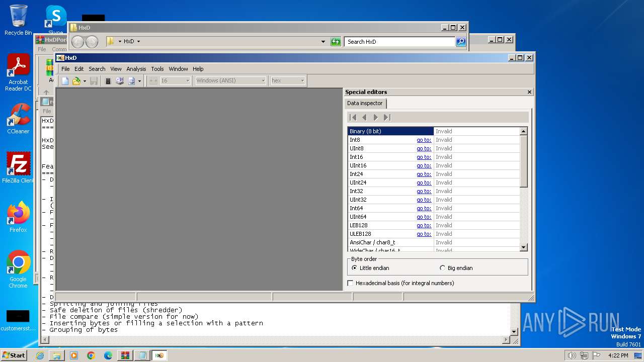Select the Binary (8 bit) row
The image size is (644, 362).
434,131
